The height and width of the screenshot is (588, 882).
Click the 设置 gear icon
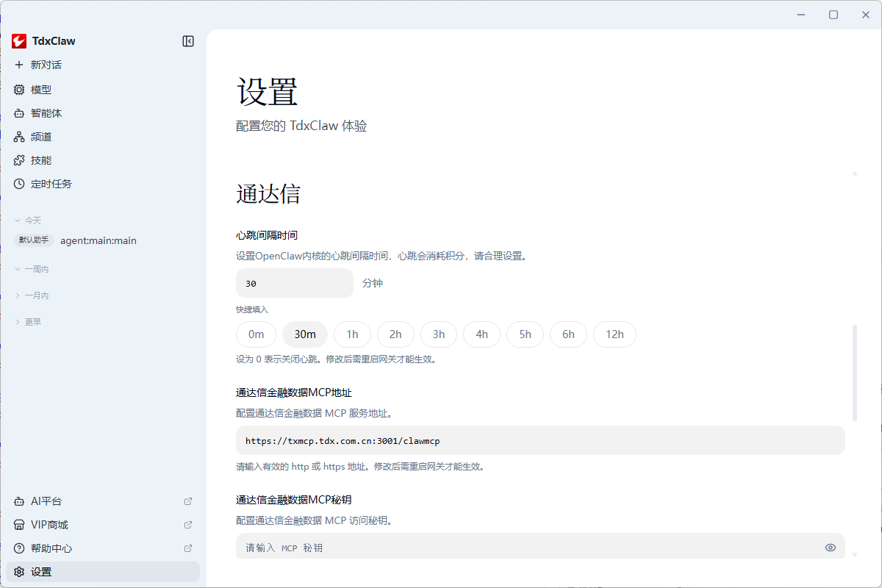19,572
